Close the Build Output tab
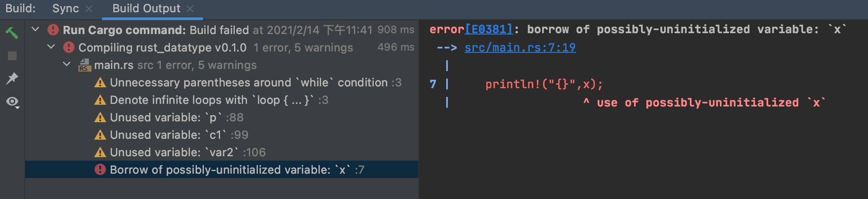 click(190, 9)
